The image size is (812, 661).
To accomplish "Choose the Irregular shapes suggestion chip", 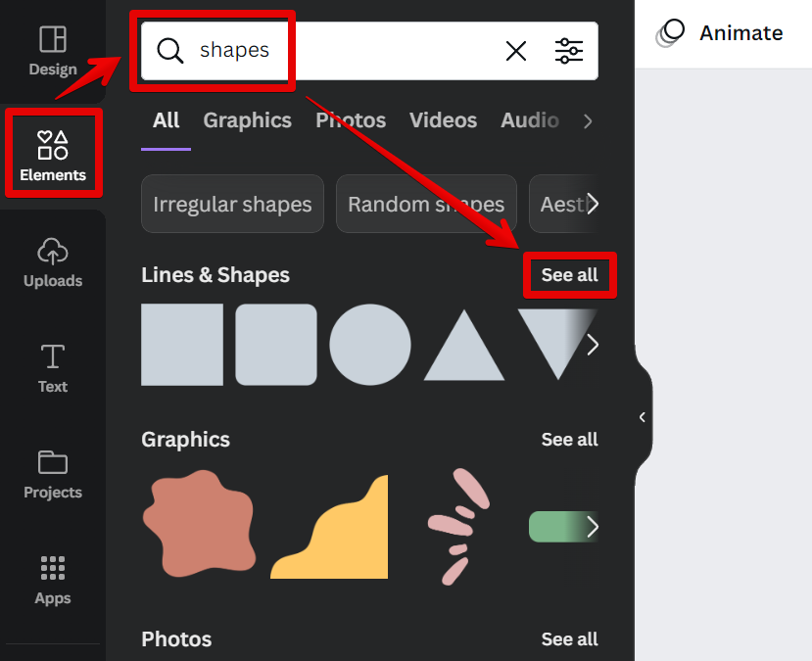I will coord(232,205).
